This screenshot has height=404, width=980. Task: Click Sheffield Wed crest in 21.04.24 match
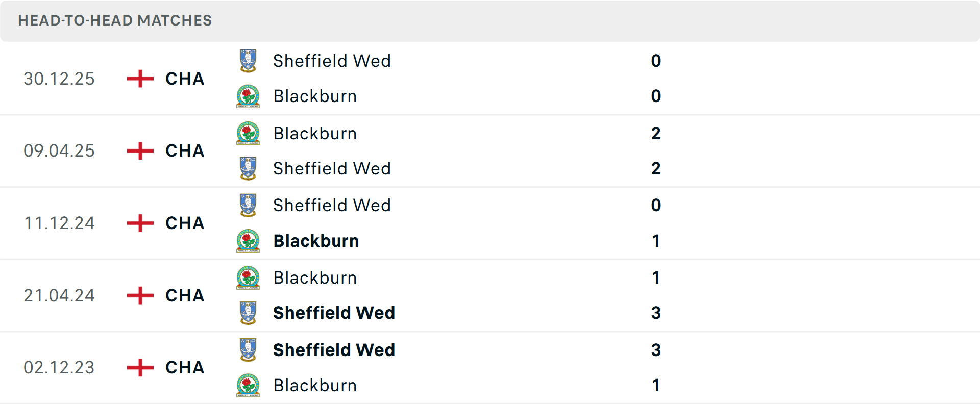click(248, 313)
